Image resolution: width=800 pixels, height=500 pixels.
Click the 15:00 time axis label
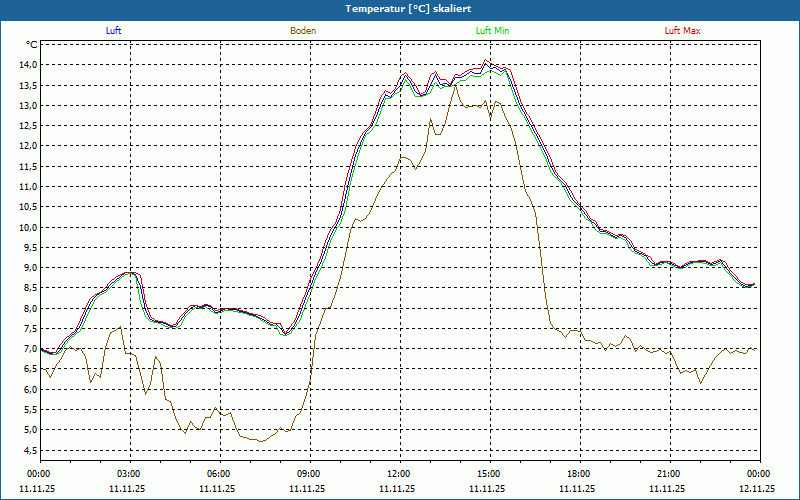click(490, 474)
